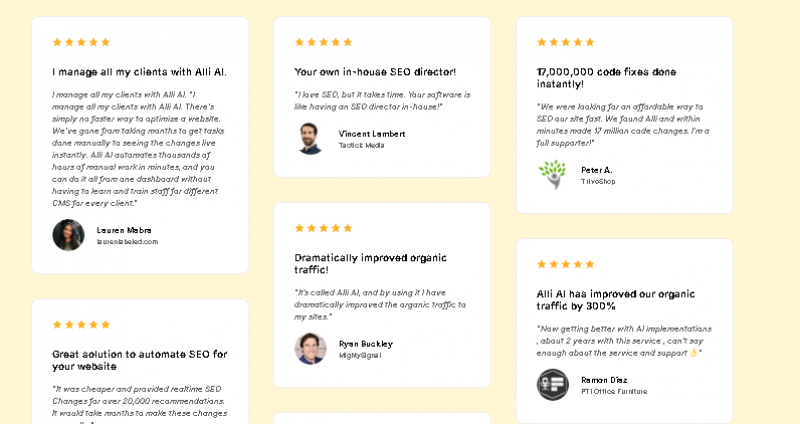Click star rating above 'I manage all my clients'
Viewport: 800px width, 424px height.
81,42
